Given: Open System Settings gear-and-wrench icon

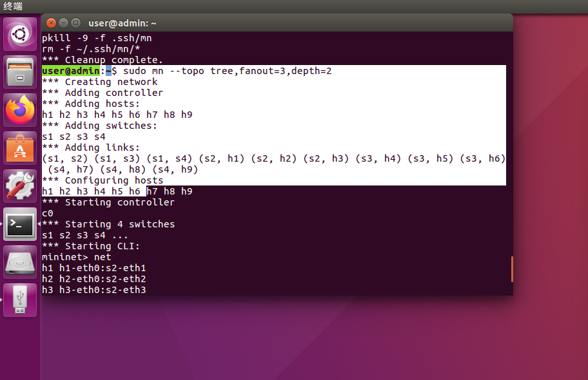Looking at the screenshot, I should (20, 186).
